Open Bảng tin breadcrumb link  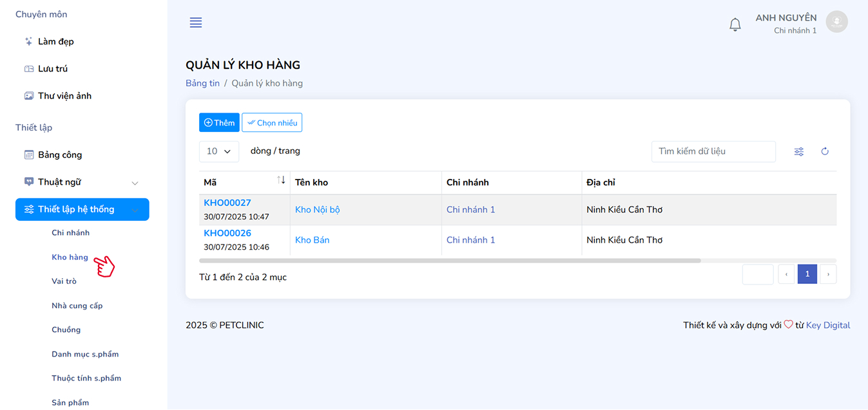[202, 84]
